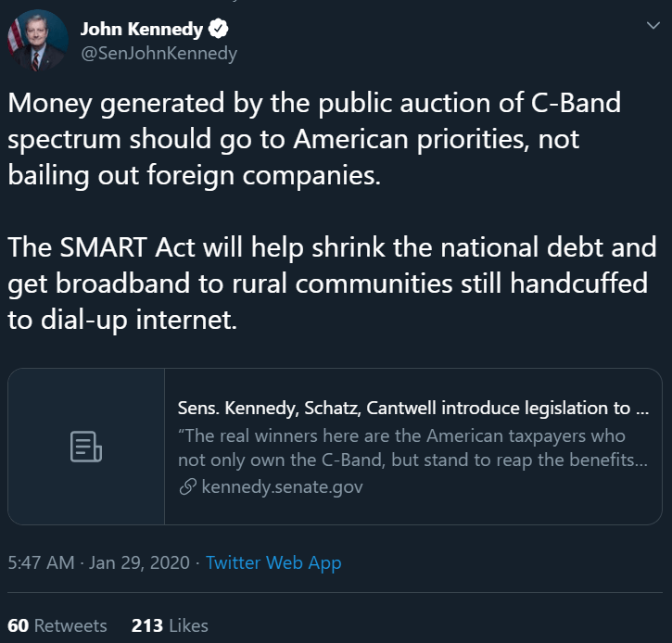Click the word "Retweets" label

point(71,625)
